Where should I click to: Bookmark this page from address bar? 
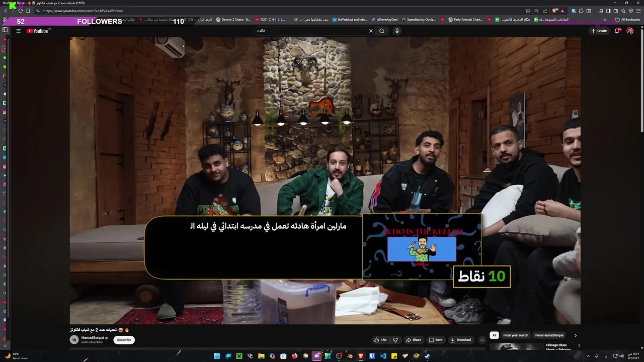28,11
